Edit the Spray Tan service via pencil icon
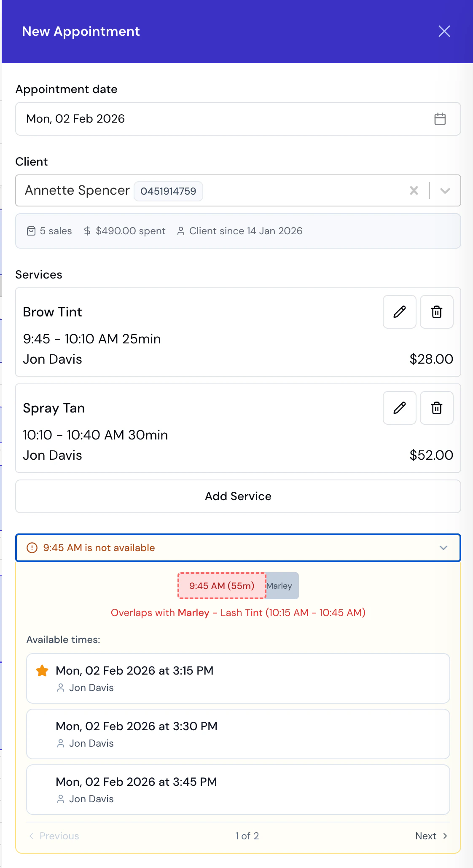The width and height of the screenshot is (473, 868). point(399,408)
